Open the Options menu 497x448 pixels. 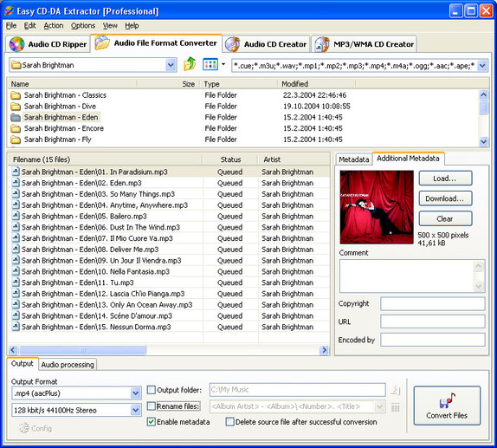tap(83, 26)
